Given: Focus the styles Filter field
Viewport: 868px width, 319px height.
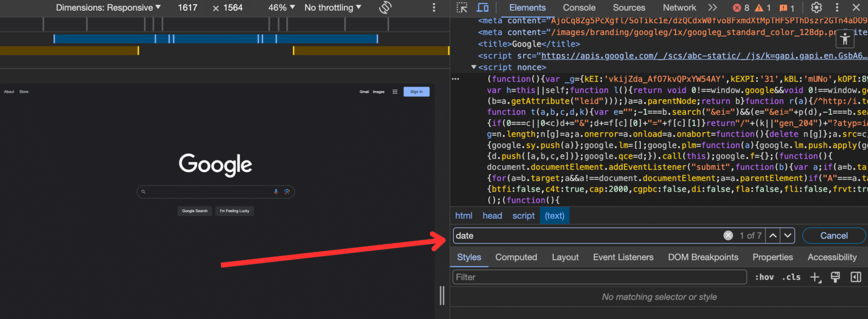Looking at the screenshot, I should [600, 277].
